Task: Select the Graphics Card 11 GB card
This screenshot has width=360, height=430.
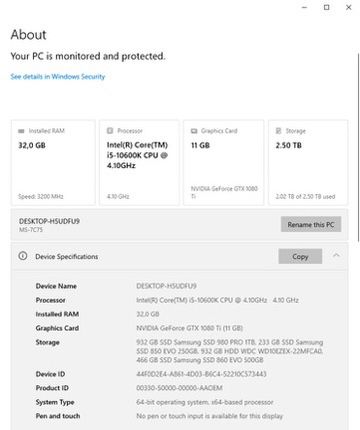Action: (x=224, y=163)
